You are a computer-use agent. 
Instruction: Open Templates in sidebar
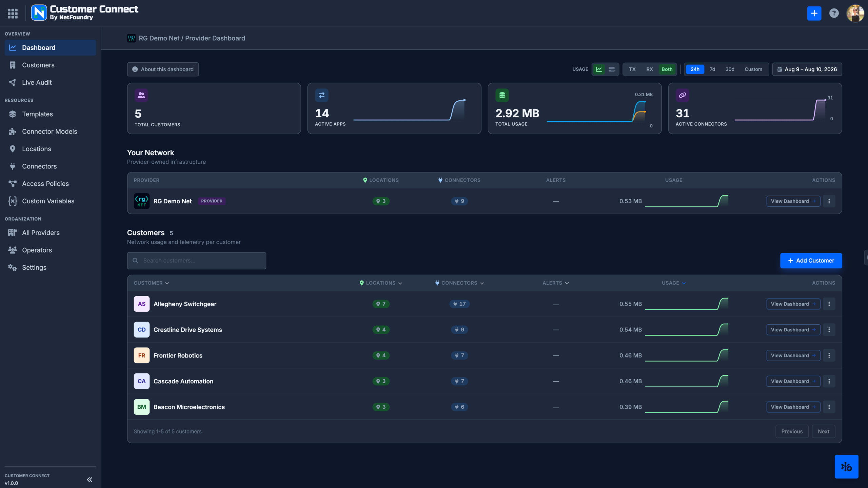50,114
